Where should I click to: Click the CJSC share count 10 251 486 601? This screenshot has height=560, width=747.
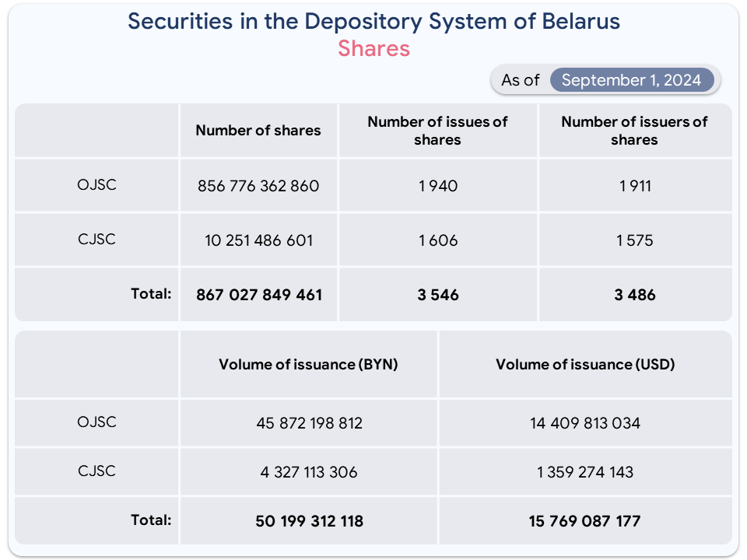258,240
